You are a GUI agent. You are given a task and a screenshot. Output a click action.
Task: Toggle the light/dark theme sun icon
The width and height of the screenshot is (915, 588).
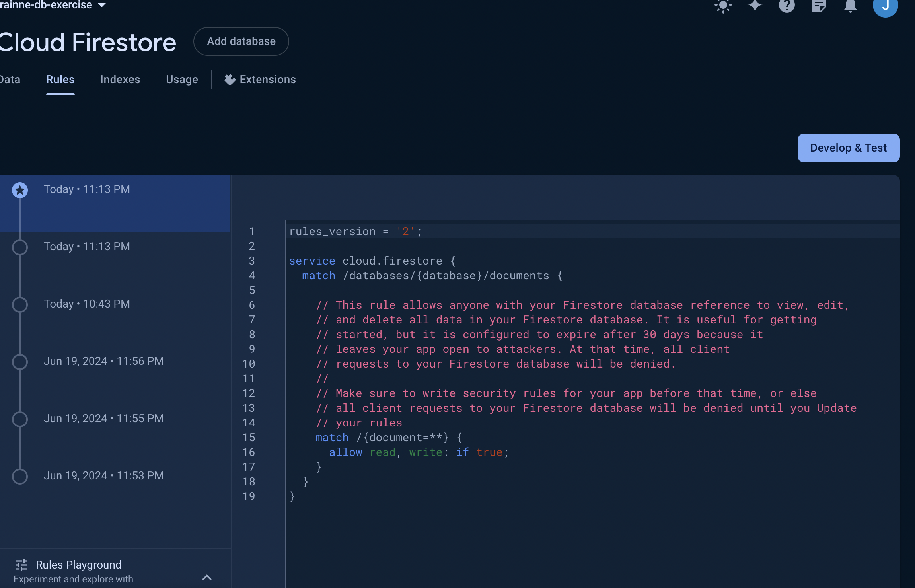(x=723, y=6)
